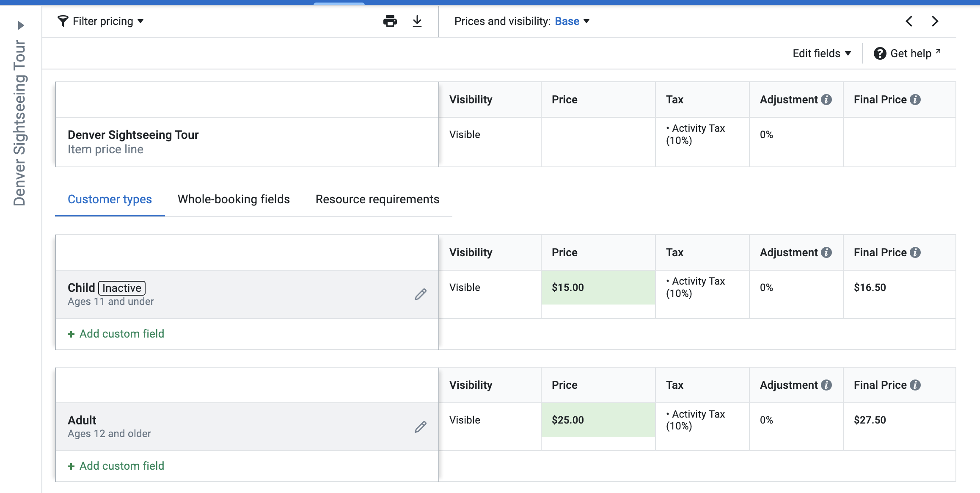Plus icon for Child Add custom field
The width and height of the screenshot is (980, 493).
click(x=71, y=334)
